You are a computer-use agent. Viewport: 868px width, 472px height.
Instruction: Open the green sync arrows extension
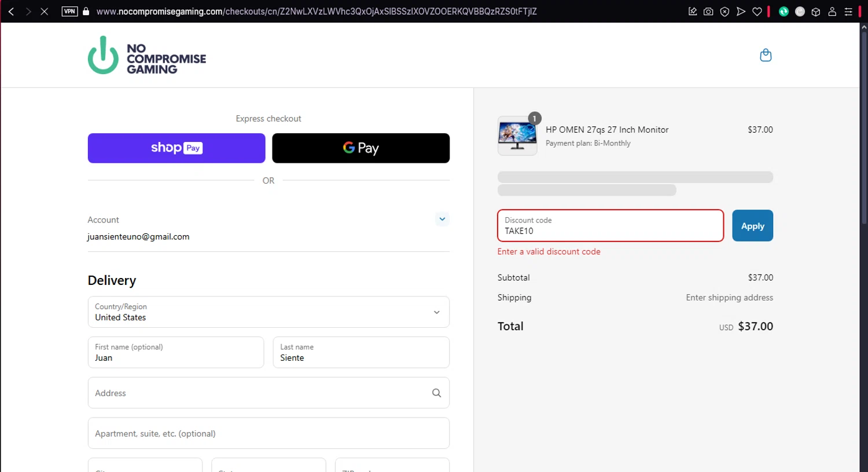(784, 12)
